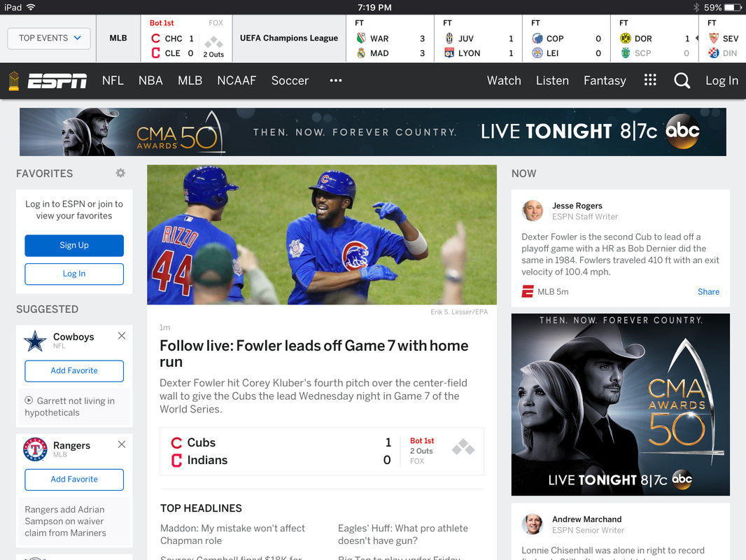Click the trophy icon beside ESPN logo

[14, 81]
